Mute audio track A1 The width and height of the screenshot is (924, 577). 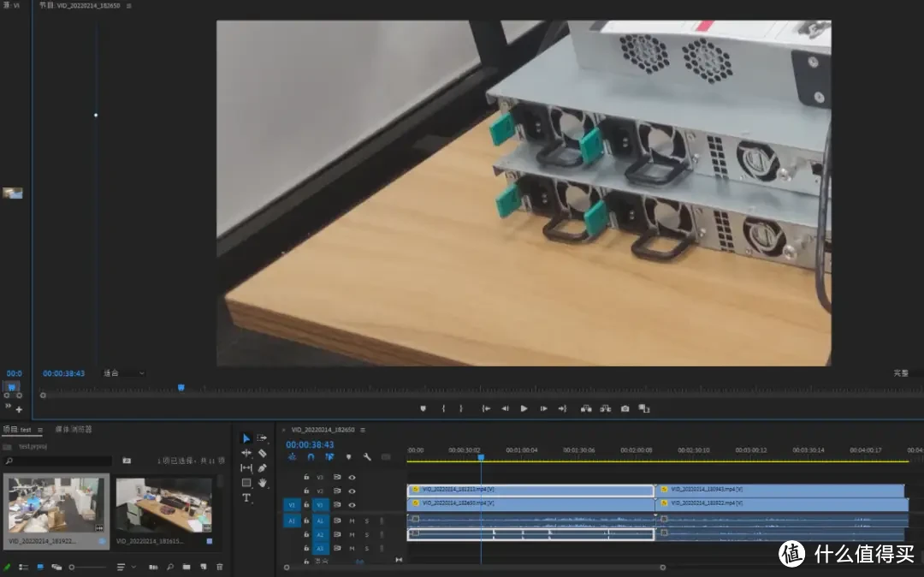[352, 520]
